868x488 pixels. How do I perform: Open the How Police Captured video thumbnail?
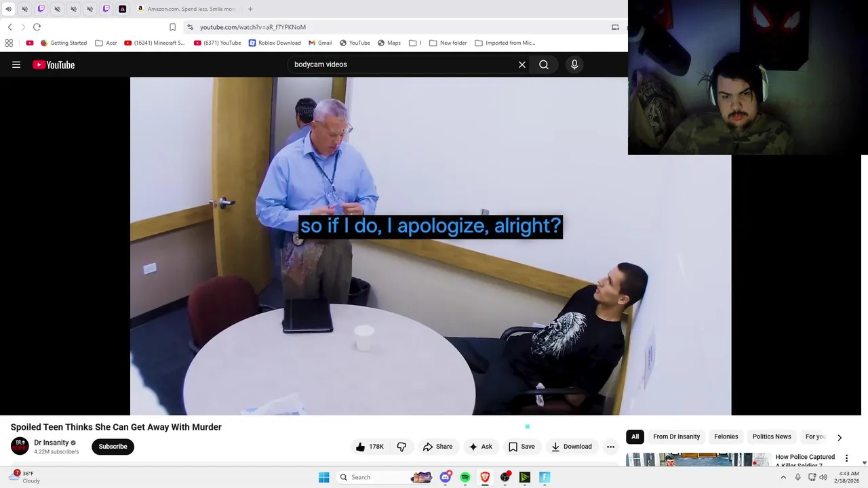[x=698, y=460]
